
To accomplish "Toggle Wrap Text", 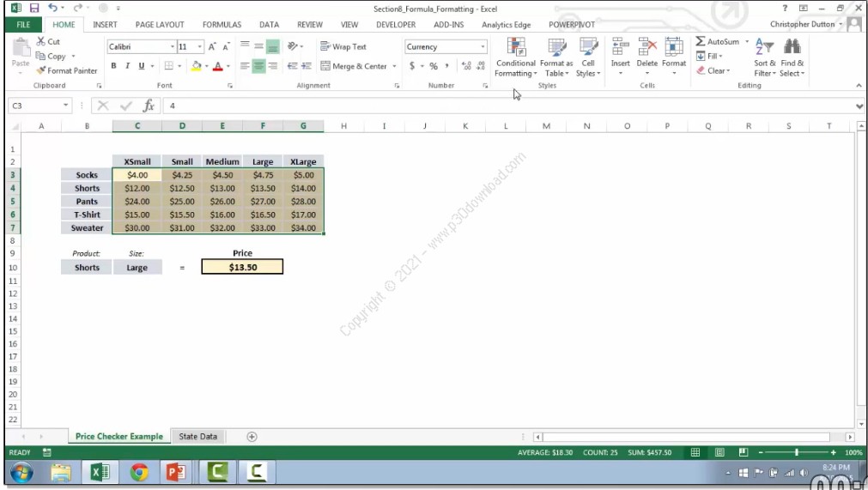I will (x=343, y=46).
